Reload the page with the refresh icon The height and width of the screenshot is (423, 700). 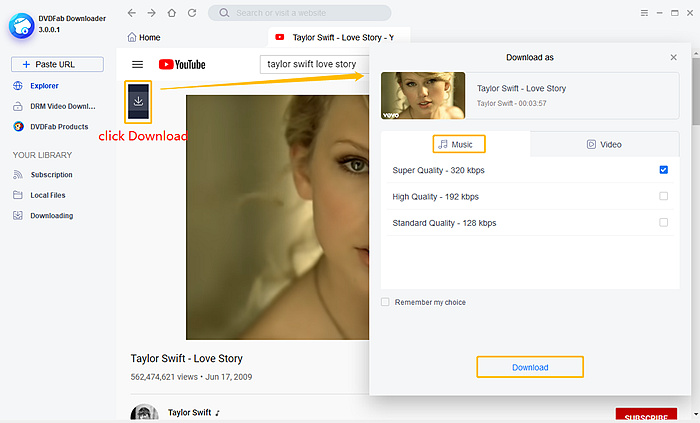click(192, 13)
